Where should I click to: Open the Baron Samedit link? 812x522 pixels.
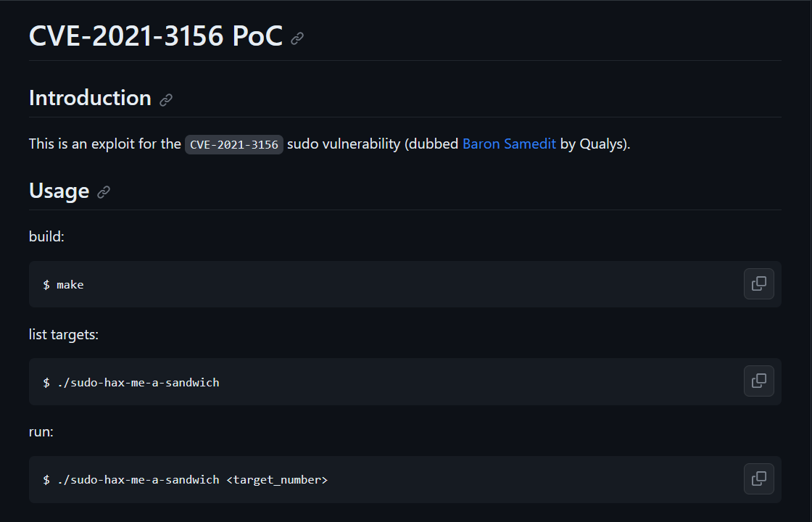click(x=509, y=144)
